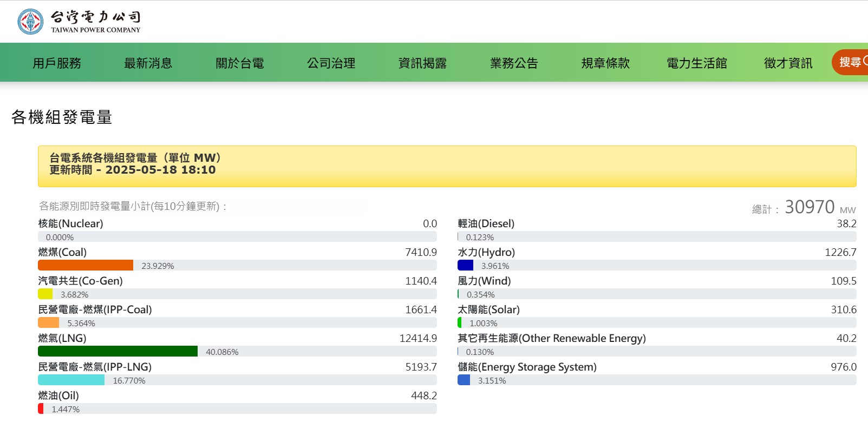Open the 徵才資訊 menu
Screen dimensions: 868x422
[x=788, y=63]
